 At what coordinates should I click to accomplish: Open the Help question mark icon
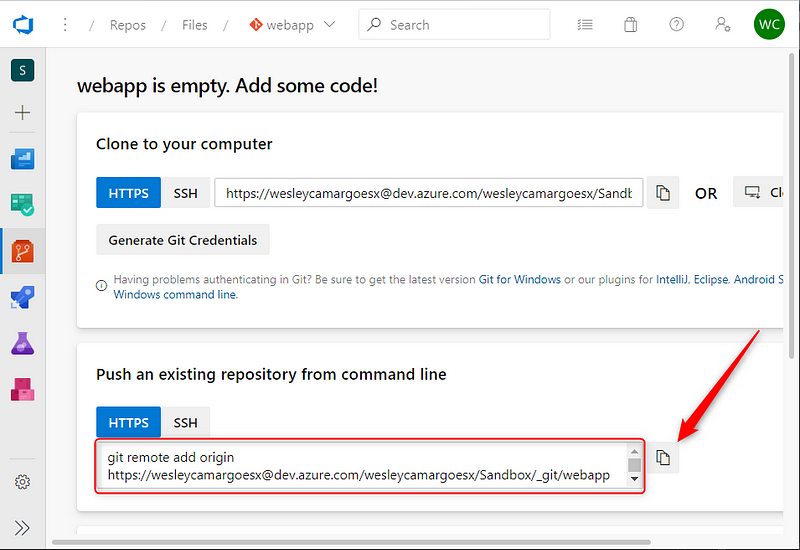pos(677,25)
